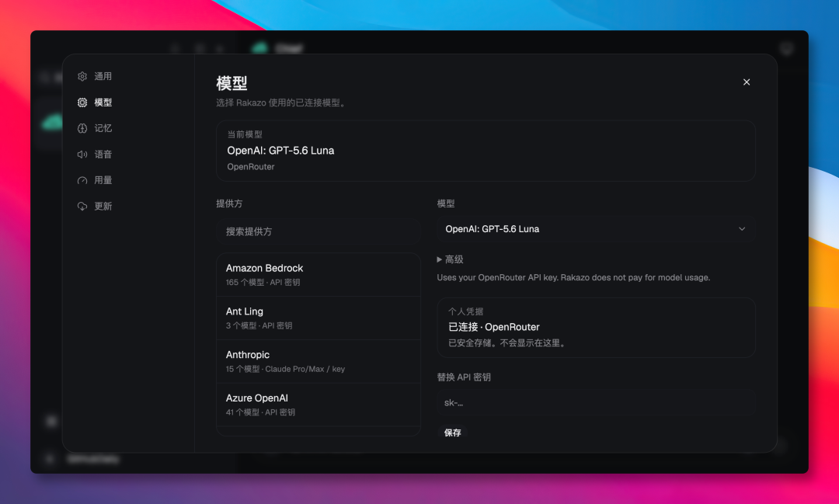Click the 替换 API 密钥 label
839x504 pixels.
(464, 377)
